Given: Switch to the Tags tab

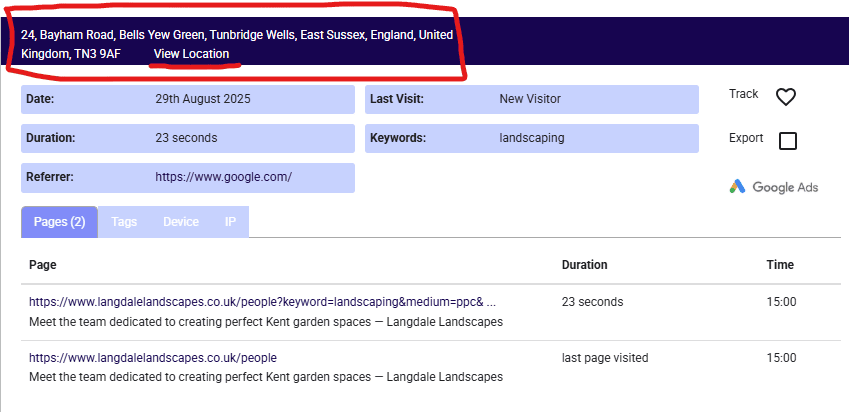Looking at the screenshot, I should coord(124,222).
